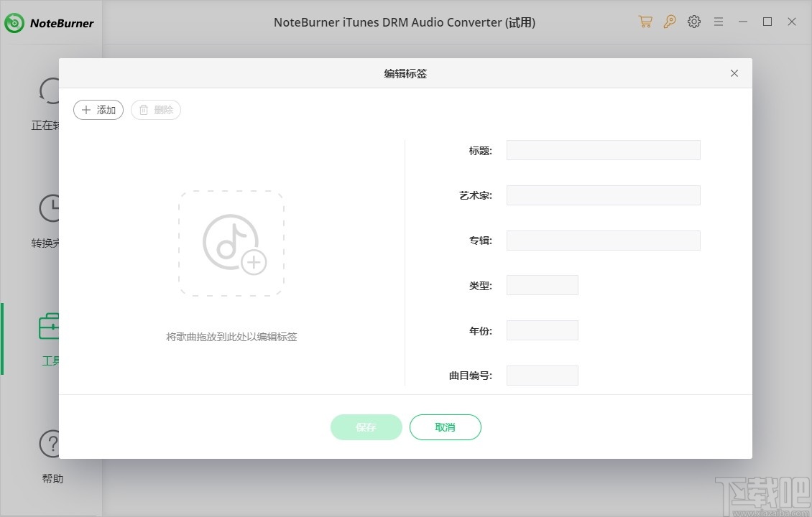The image size is (812, 517).
Task: Click inside the 标题 title input field
Action: coord(603,149)
